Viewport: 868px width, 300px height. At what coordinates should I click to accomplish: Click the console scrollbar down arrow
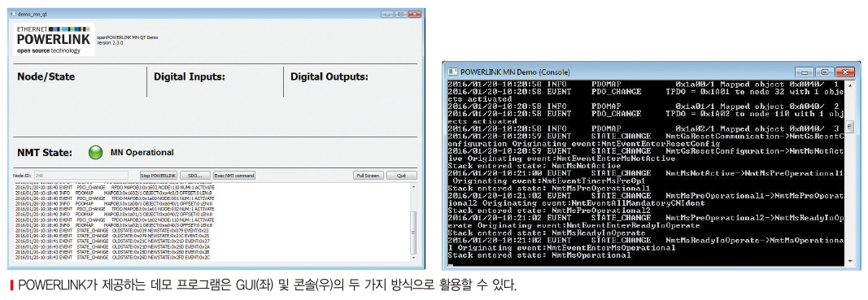click(851, 260)
